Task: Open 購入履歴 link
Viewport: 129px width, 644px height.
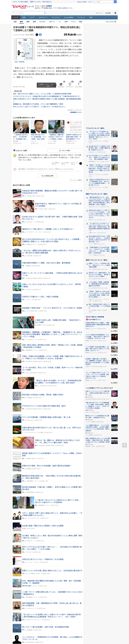Action: pyautogui.click(x=108, y=13)
